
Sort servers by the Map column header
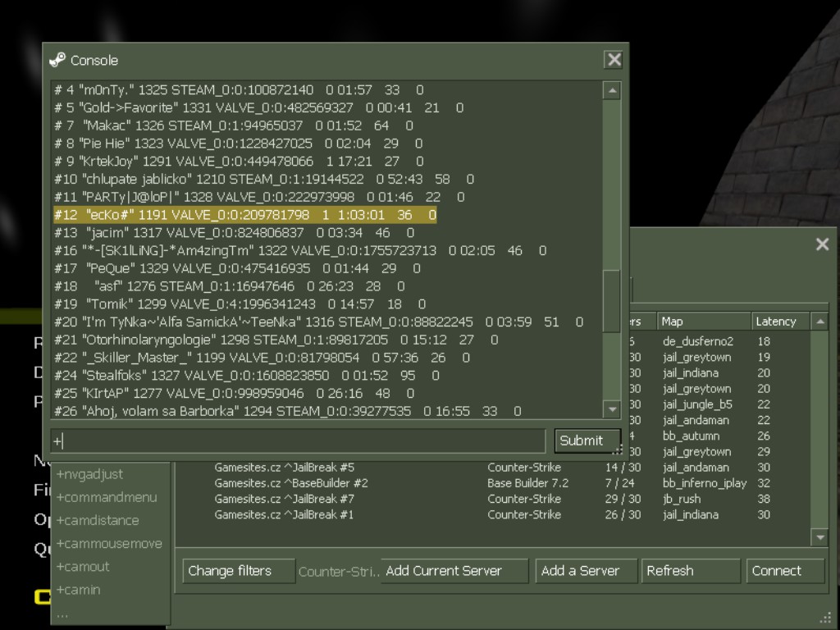[703, 322]
